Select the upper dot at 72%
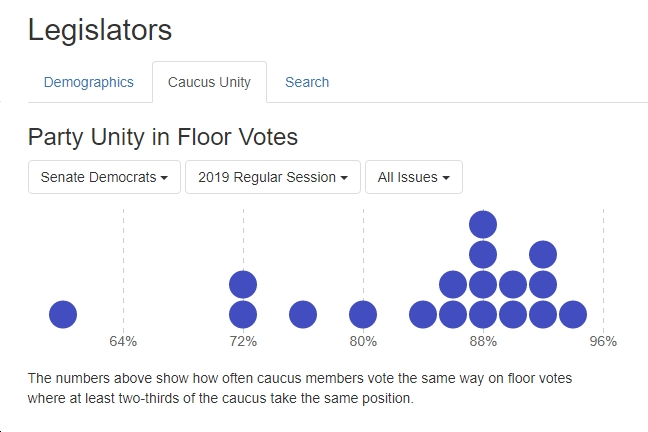This screenshot has width=648, height=432. [243, 284]
